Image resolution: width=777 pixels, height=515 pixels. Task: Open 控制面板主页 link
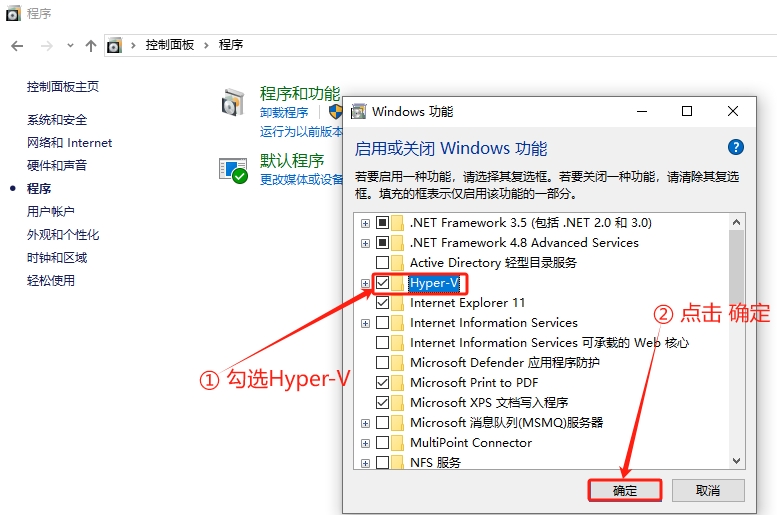click(x=63, y=87)
